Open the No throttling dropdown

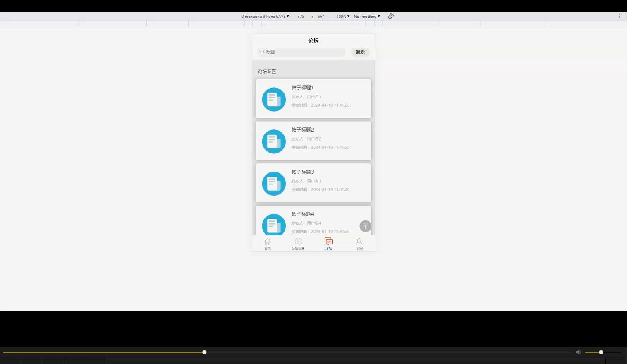[x=366, y=16]
